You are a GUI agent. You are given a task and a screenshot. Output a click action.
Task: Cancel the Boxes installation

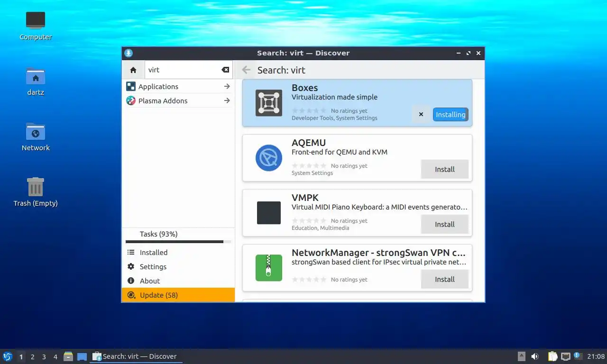(421, 114)
